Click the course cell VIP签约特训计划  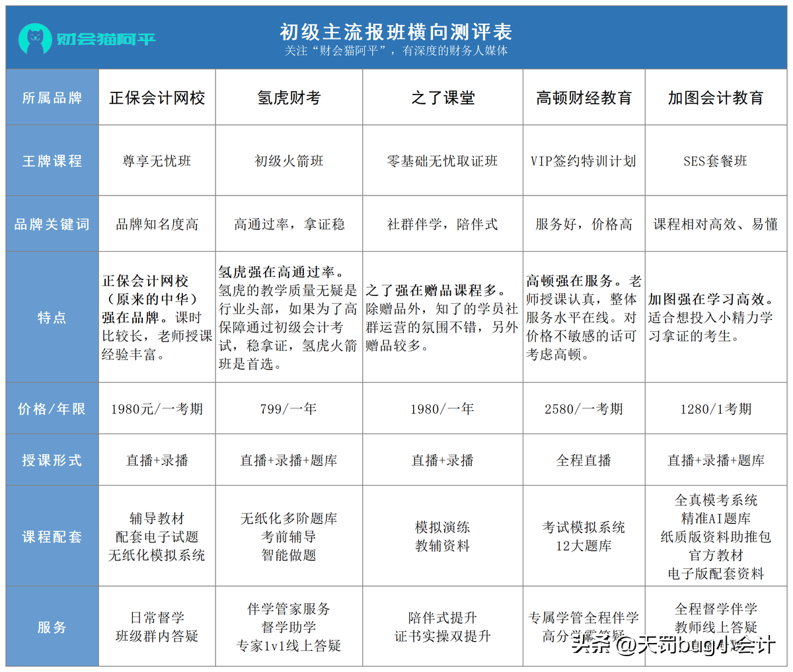584,161
